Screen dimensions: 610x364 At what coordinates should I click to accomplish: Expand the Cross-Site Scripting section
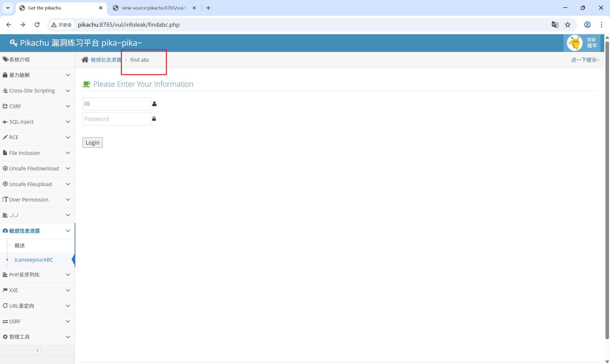[37, 91]
